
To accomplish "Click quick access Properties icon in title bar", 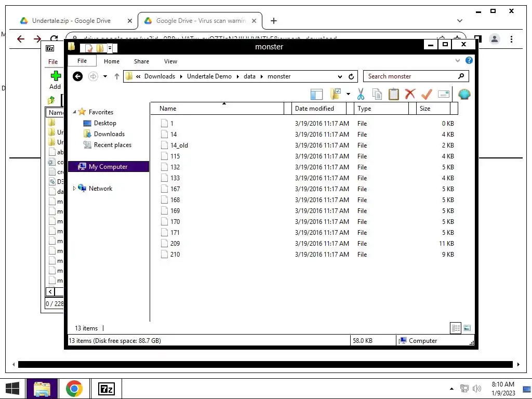I will tap(89, 47).
